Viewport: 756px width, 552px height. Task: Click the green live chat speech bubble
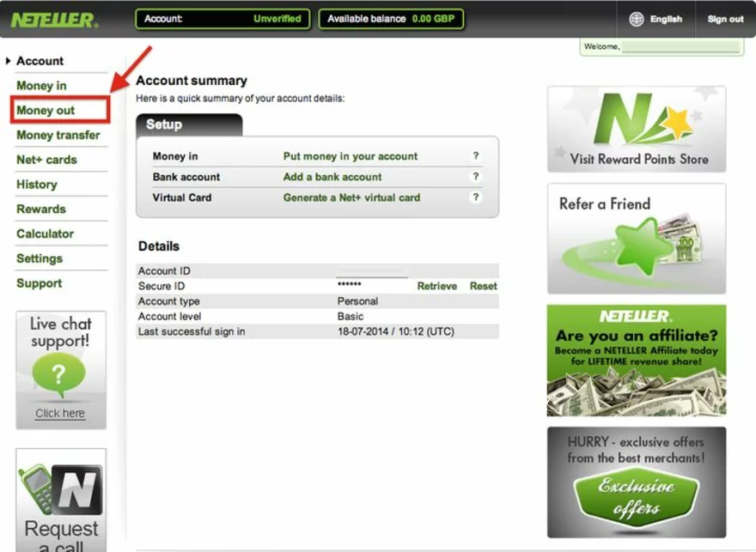coord(60,374)
